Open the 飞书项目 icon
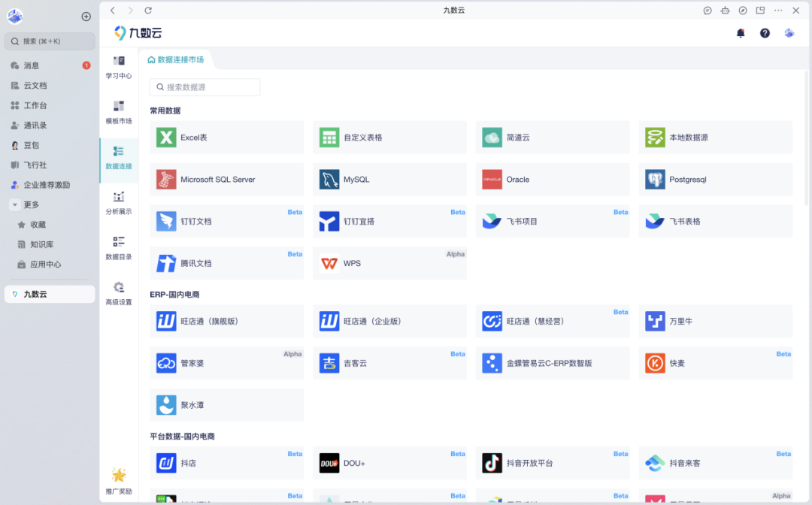Viewport: 812px width, 505px height. point(492,222)
